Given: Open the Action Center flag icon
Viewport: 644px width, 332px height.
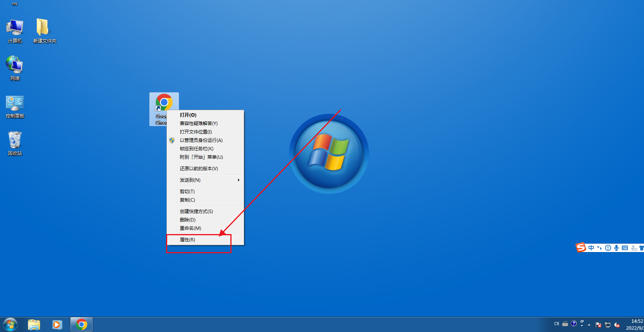Looking at the screenshot, I should click(598, 325).
